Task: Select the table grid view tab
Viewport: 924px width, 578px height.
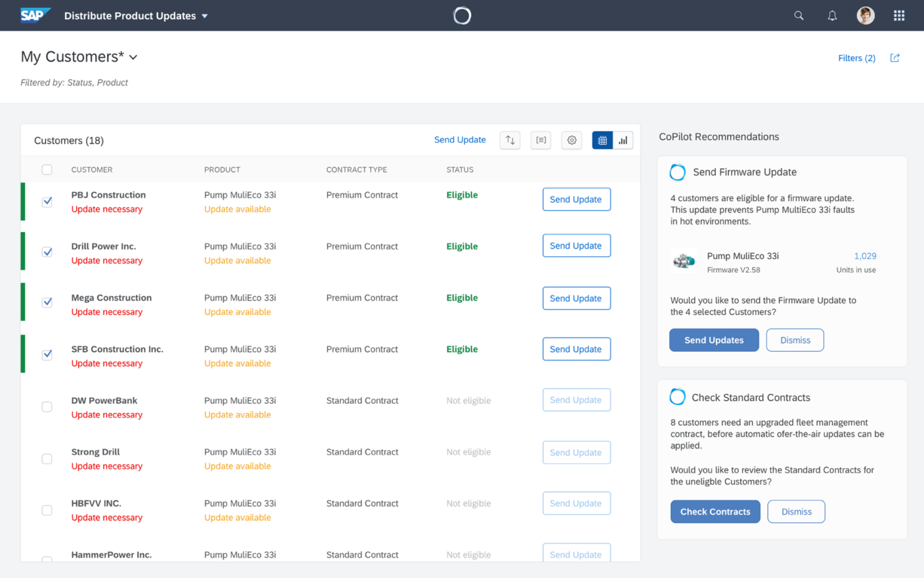Action: [602, 140]
